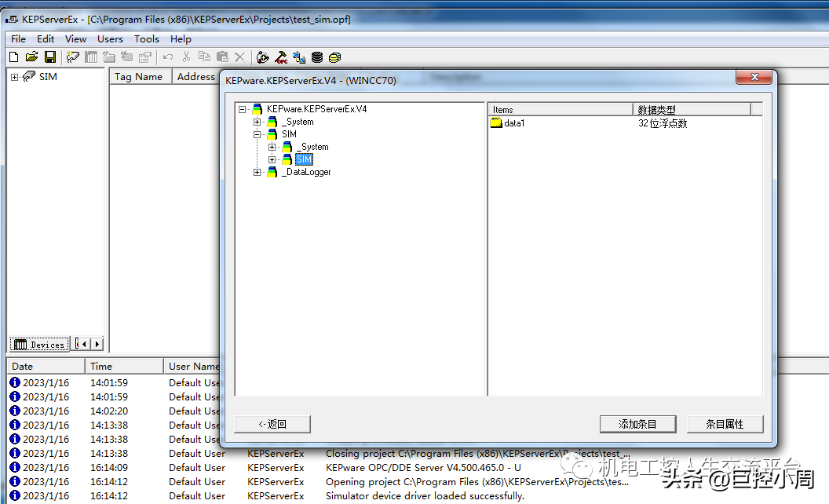Viewport: 829px width, 504px height.
Task: Click the 条目属性 button
Action: click(724, 424)
